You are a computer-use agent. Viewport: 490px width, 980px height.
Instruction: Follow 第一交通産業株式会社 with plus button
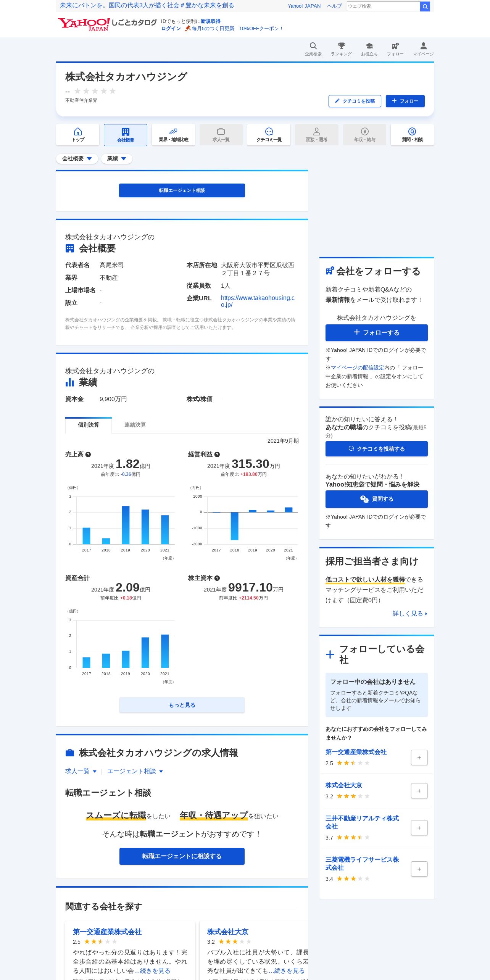tap(419, 758)
